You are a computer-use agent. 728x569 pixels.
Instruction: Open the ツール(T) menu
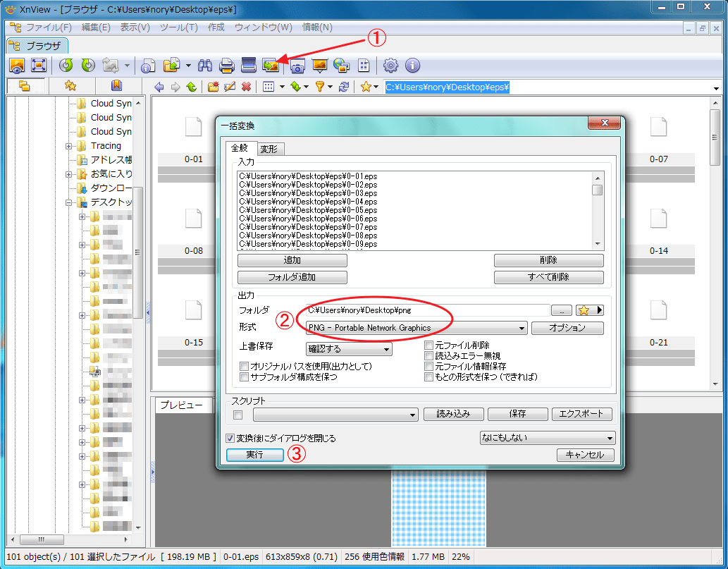178,27
